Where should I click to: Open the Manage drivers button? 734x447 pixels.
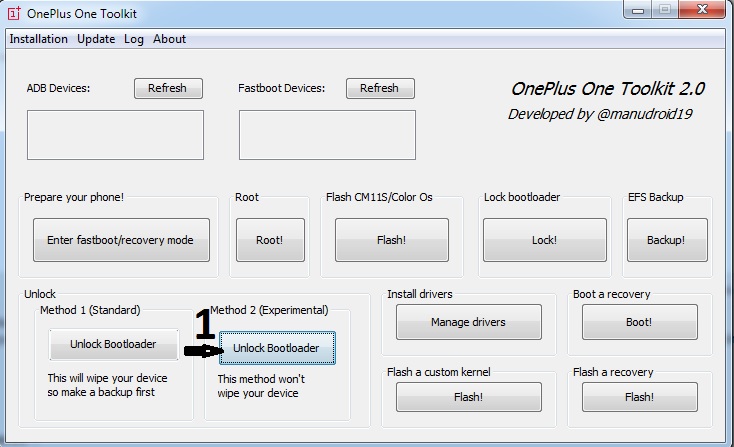(468, 322)
